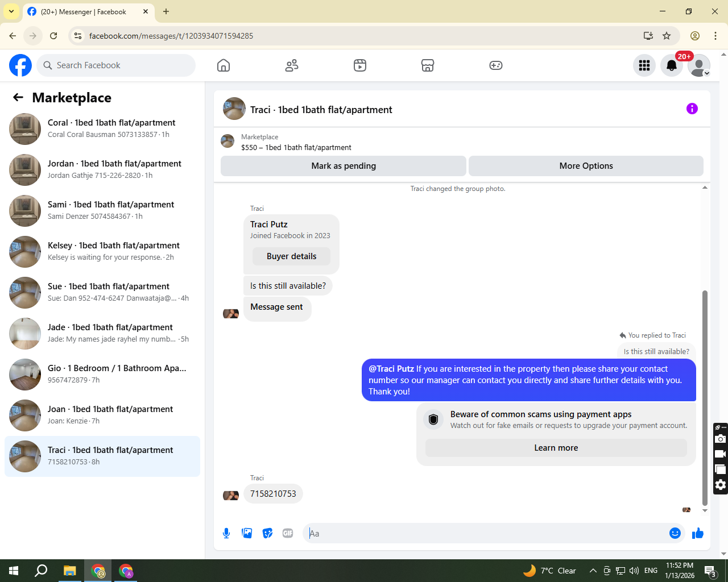Open the Gaming controller icon
Viewport: 728px width, 582px height.
point(496,65)
